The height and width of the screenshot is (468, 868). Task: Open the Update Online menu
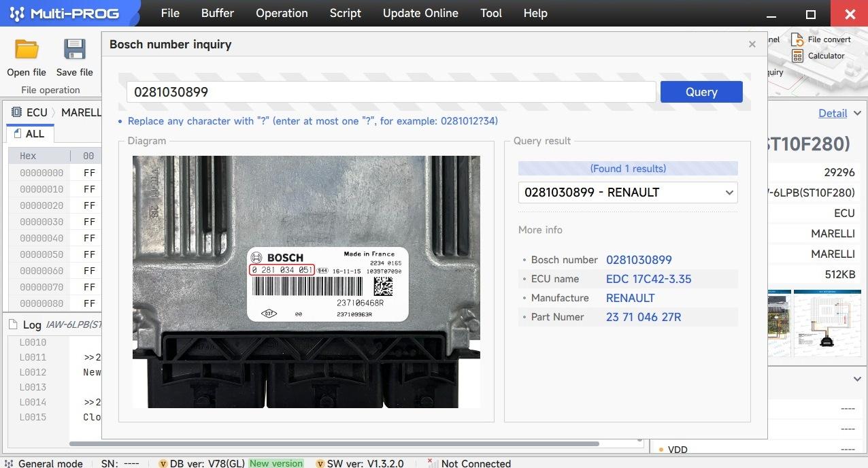420,14
